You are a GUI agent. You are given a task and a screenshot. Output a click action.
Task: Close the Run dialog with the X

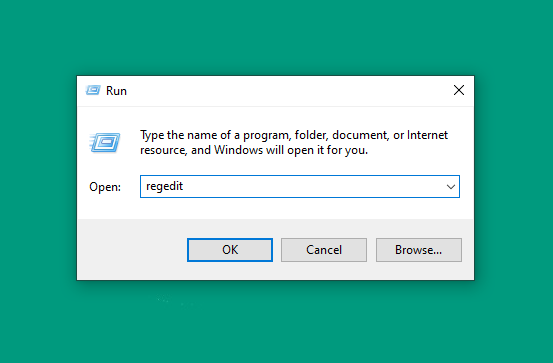458,90
